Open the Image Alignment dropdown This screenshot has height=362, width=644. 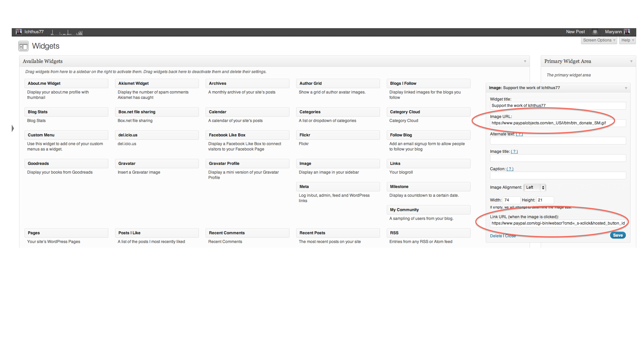(x=535, y=187)
